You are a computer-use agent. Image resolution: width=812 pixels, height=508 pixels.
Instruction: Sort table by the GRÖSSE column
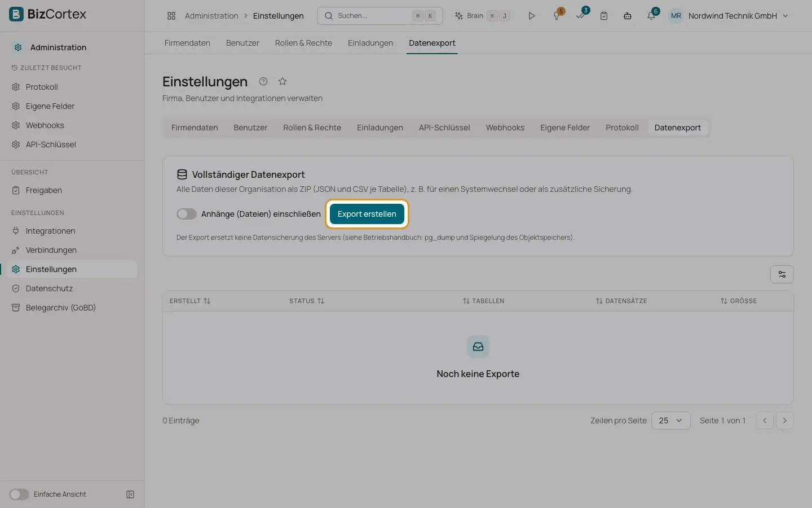click(x=739, y=301)
